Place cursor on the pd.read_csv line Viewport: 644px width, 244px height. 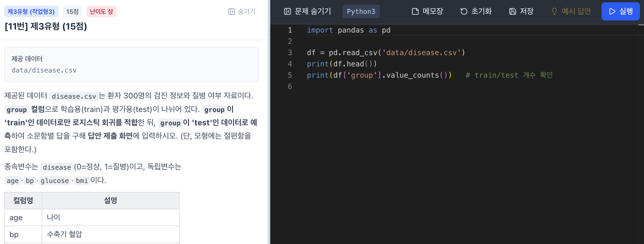tap(386, 53)
